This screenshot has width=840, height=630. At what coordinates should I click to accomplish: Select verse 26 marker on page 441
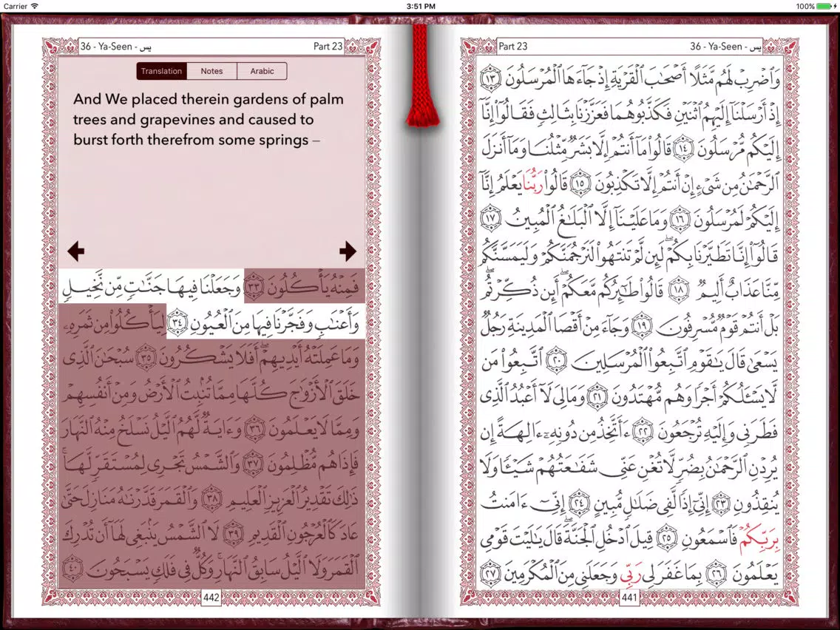pyautogui.click(x=717, y=574)
